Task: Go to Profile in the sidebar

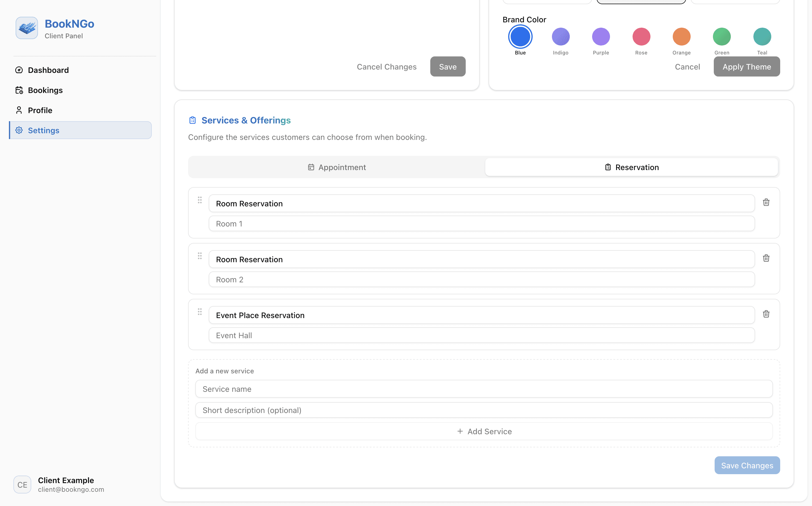Action: click(80, 110)
